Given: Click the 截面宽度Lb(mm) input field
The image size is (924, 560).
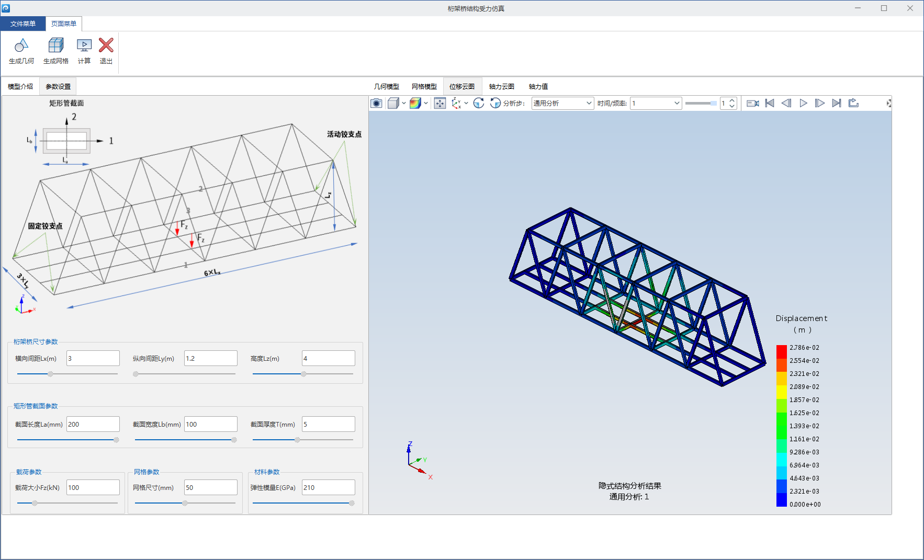Looking at the screenshot, I should coord(211,424).
